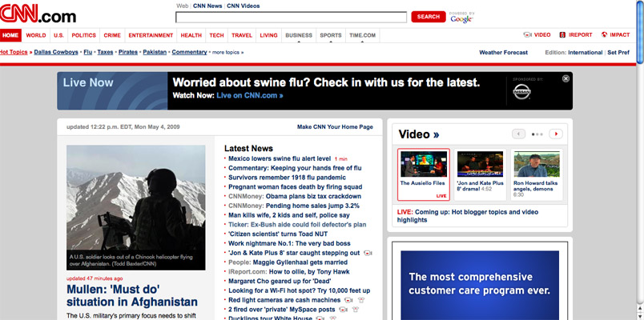Screen dimensions: 644x320
Task: Select the CNN News search option
Action: 207,6
